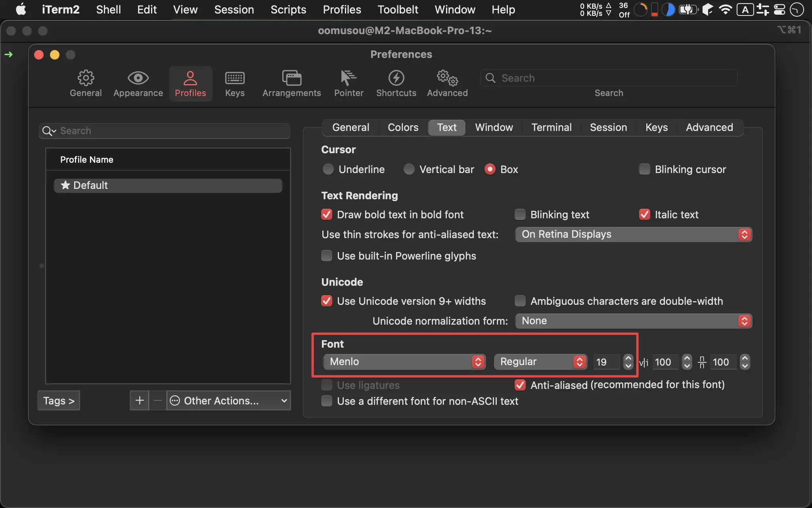The image size is (812, 508).
Task: Click the clock icon in menu bar
Action: [x=797, y=10]
